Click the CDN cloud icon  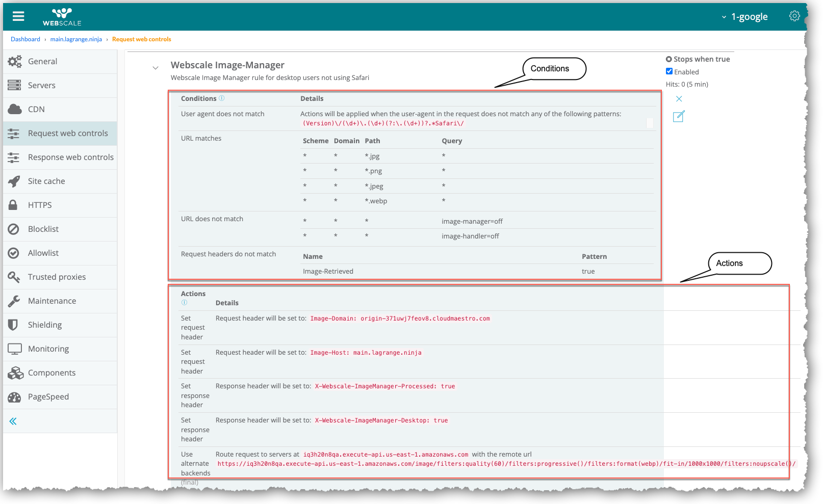click(14, 109)
